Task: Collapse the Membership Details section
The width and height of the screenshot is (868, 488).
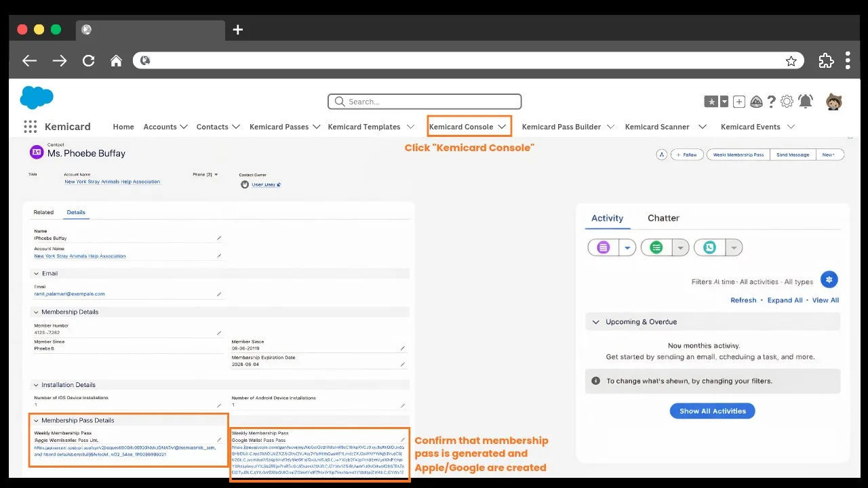Action: [x=37, y=312]
